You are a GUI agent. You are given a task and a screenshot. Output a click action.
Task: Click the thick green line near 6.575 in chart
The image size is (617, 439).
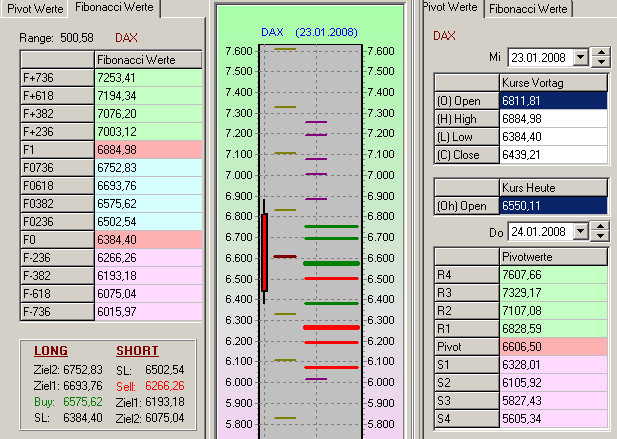point(331,264)
